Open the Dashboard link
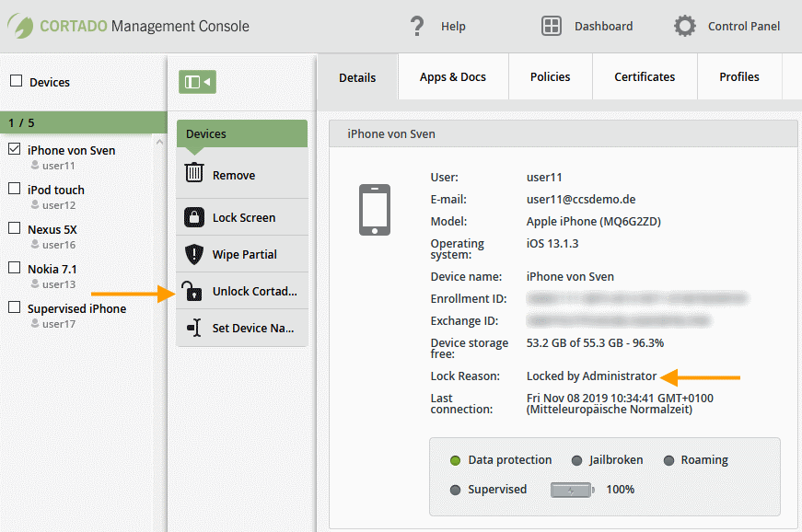 [x=603, y=26]
